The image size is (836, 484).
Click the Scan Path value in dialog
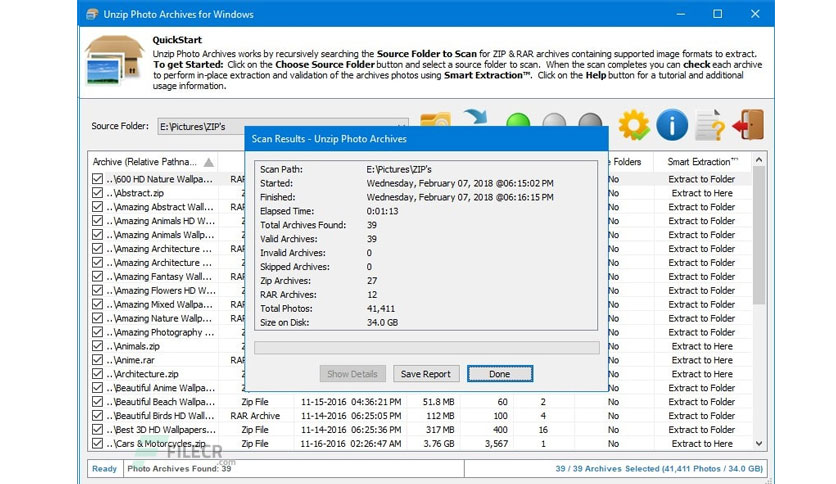click(x=399, y=169)
